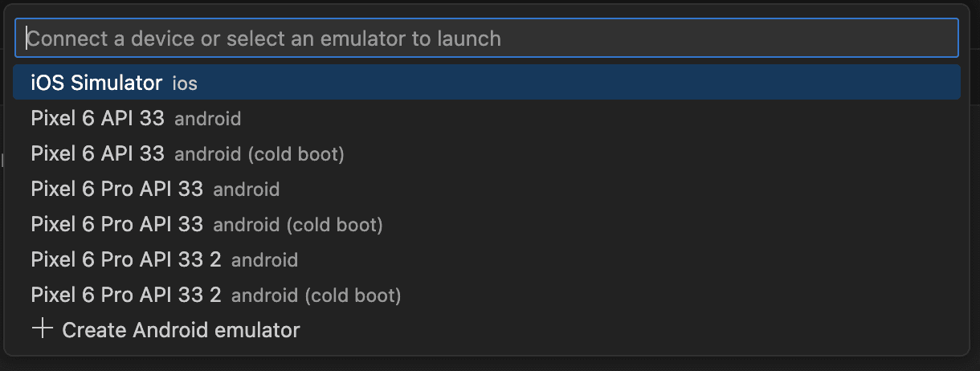Viewport: 980px width, 371px height.
Task: Select the highlighted iOS Simulator entry
Action: click(486, 83)
